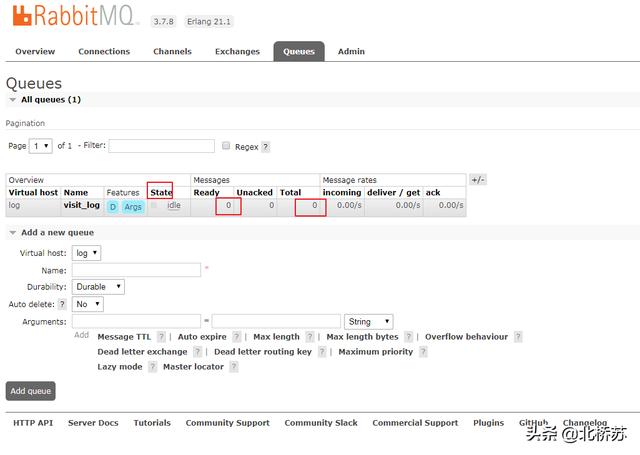Open the argument type String dropdown
Image resolution: width=640 pixels, height=455 pixels.
click(369, 322)
